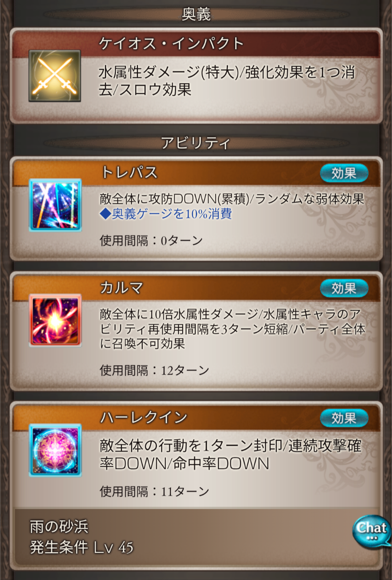Select the トレパス skill icon
Screen dimensions: 392x580
[x=55, y=205]
